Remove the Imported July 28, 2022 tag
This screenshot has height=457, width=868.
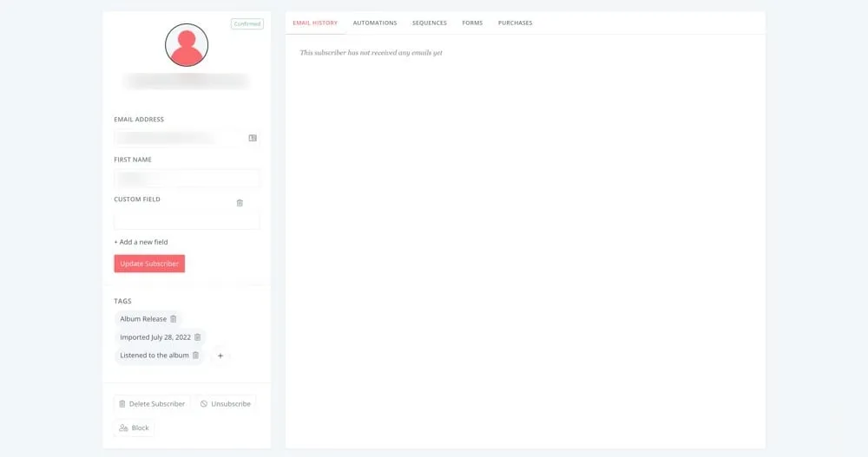pos(198,337)
